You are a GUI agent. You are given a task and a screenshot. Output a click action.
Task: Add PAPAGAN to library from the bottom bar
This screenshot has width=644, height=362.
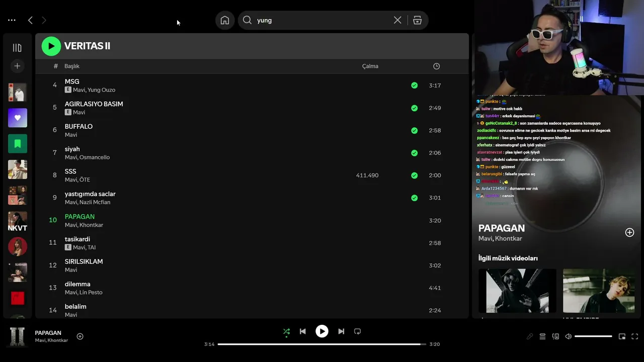(80, 336)
